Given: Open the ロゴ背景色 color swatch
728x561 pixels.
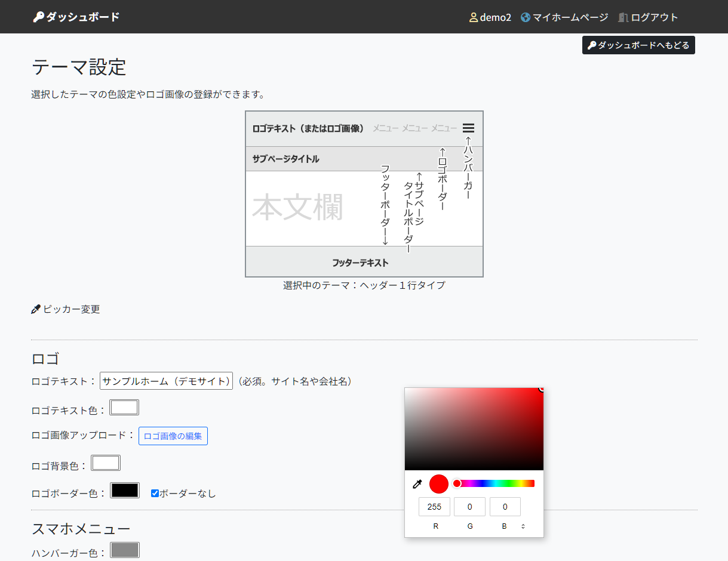Looking at the screenshot, I should pos(106,463).
